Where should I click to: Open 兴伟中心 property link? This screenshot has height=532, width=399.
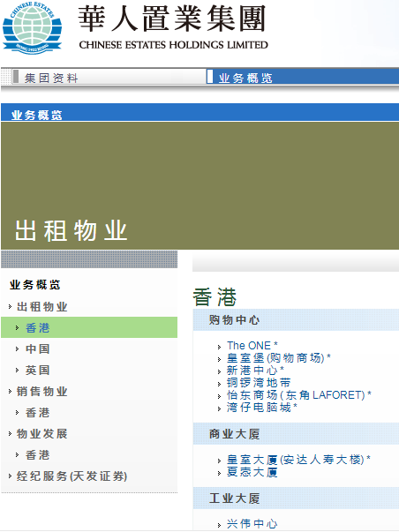click(x=252, y=523)
